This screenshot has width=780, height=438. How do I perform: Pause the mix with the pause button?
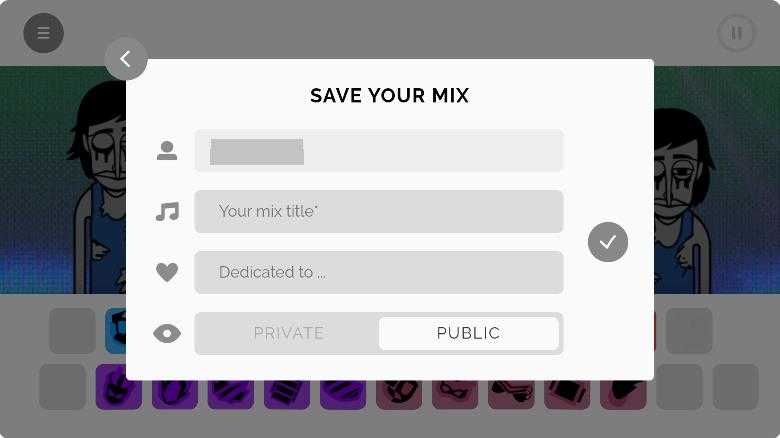click(x=737, y=34)
